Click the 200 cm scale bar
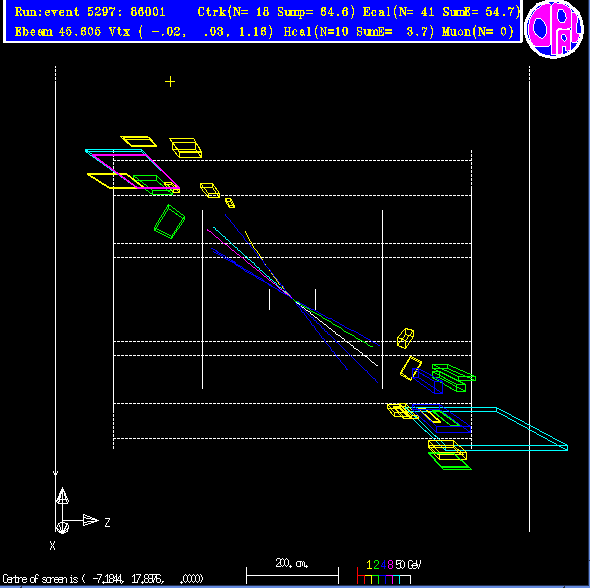The width and height of the screenshot is (590, 588). click(x=292, y=575)
